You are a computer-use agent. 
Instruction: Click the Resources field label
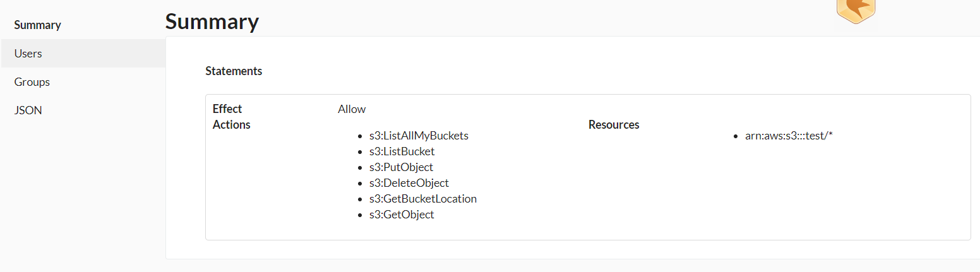click(x=614, y=125)
